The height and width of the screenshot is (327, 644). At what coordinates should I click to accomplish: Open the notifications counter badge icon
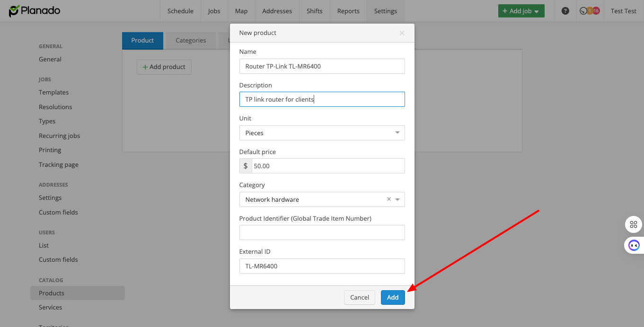(x=590, y=11)
